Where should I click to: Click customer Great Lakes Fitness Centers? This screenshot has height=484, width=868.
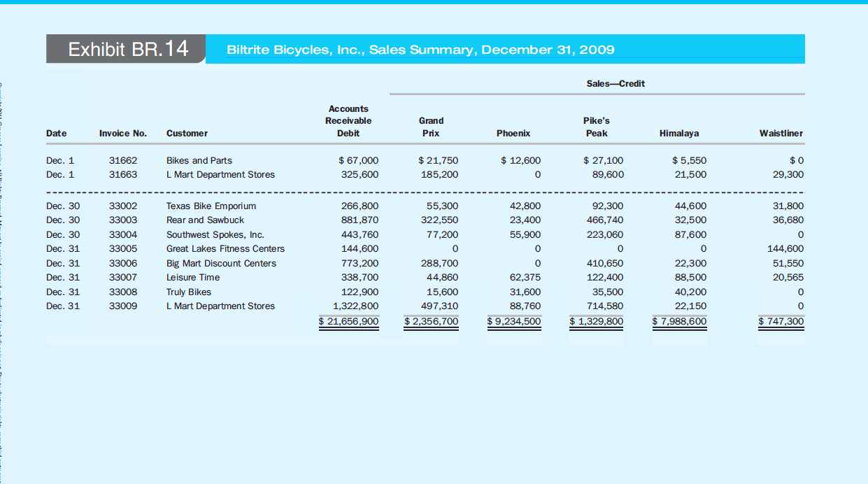[225, 248]
